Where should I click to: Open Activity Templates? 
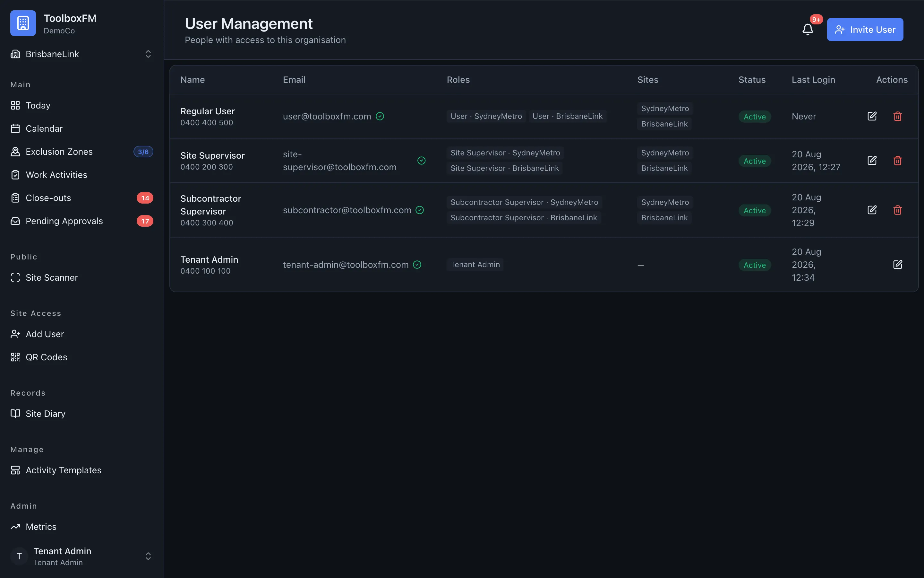[x=82, y=470]
